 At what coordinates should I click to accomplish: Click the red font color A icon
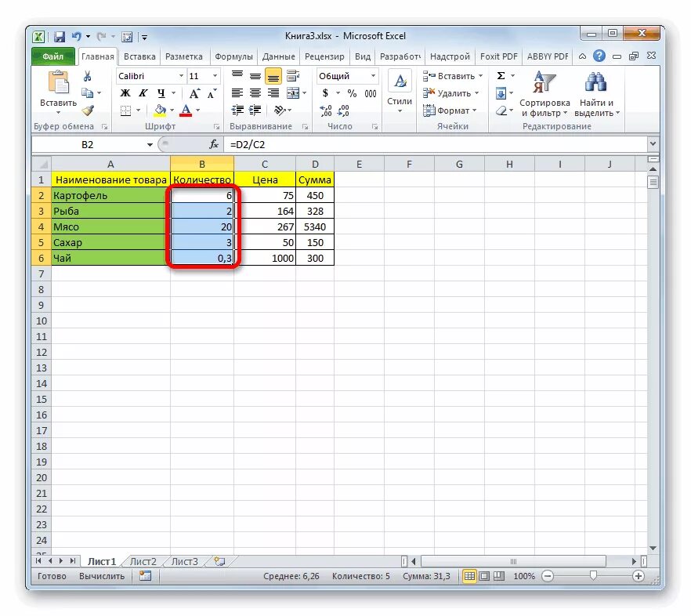(186, 111)
